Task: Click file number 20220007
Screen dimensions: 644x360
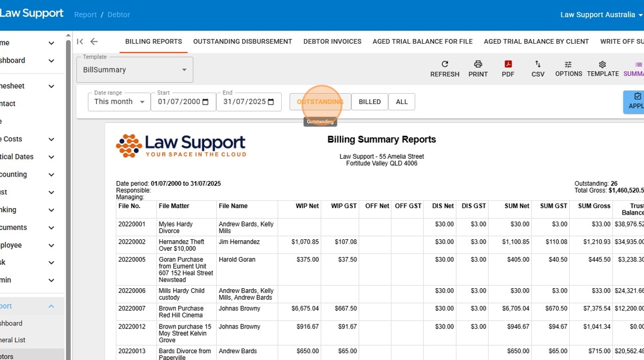Action: tap(132, 308)
